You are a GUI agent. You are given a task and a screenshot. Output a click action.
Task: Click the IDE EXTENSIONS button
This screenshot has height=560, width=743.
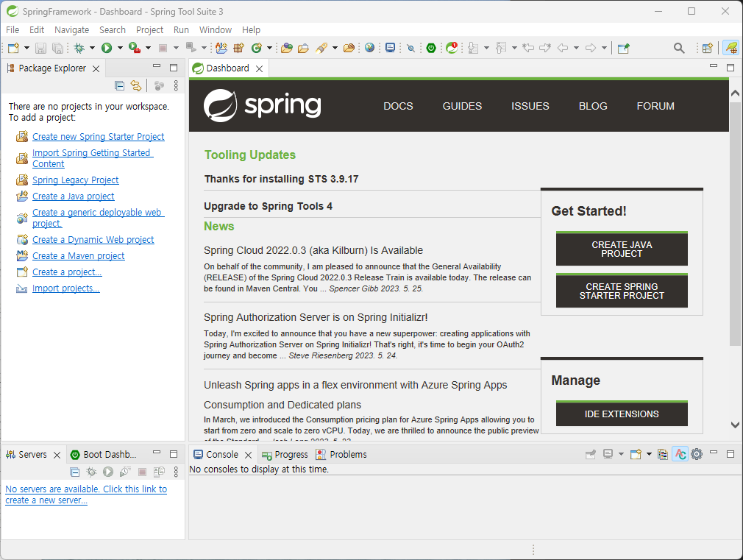click(622, 414)
